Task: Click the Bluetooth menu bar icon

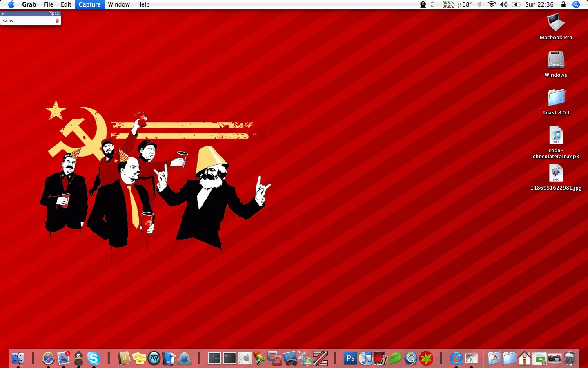Action: pos(479,4)
